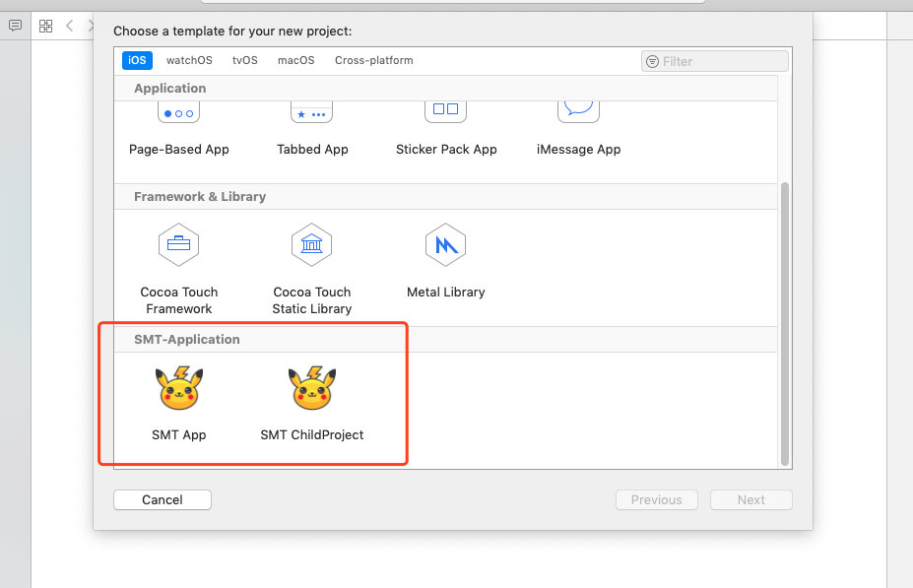This screenshot has width=913, height=588.
Task: Select the Tabbed App template icon
Action: tap(311, 111)
